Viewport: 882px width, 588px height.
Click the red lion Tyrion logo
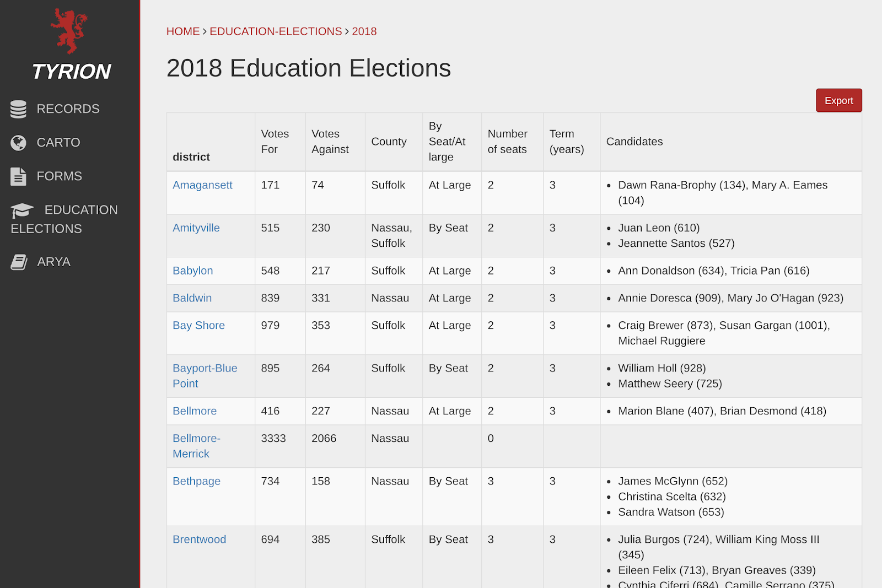(x=69, y=31)
